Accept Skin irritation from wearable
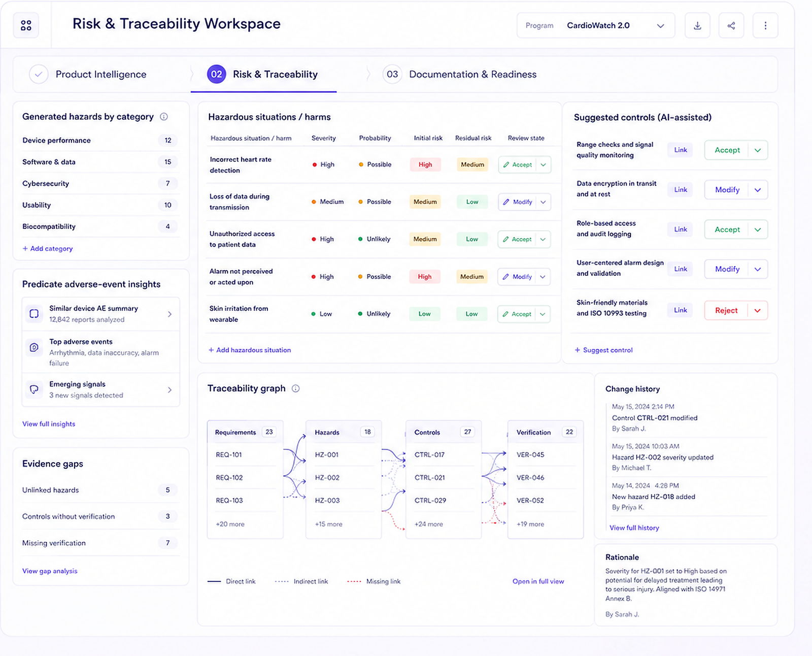 [517, 314]
